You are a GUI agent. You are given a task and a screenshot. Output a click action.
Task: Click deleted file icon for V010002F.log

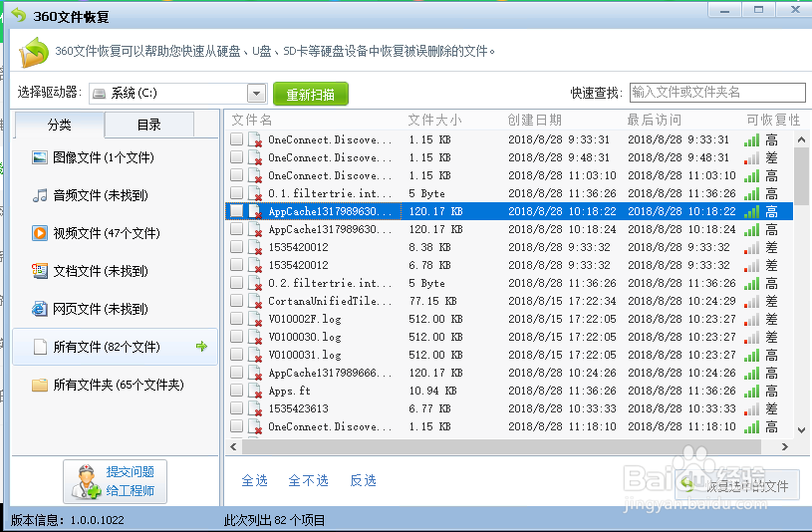point(255,319)
